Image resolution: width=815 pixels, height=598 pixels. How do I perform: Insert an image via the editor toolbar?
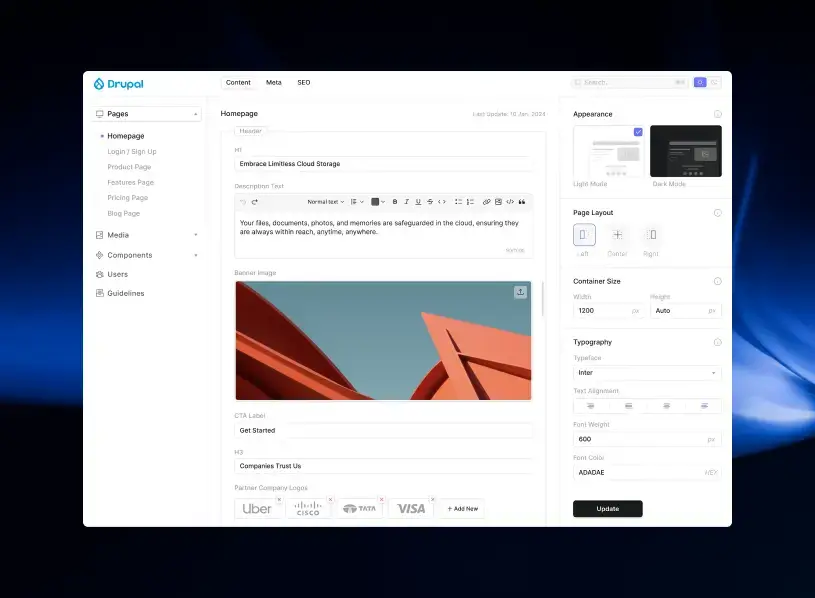coord(498,201)
